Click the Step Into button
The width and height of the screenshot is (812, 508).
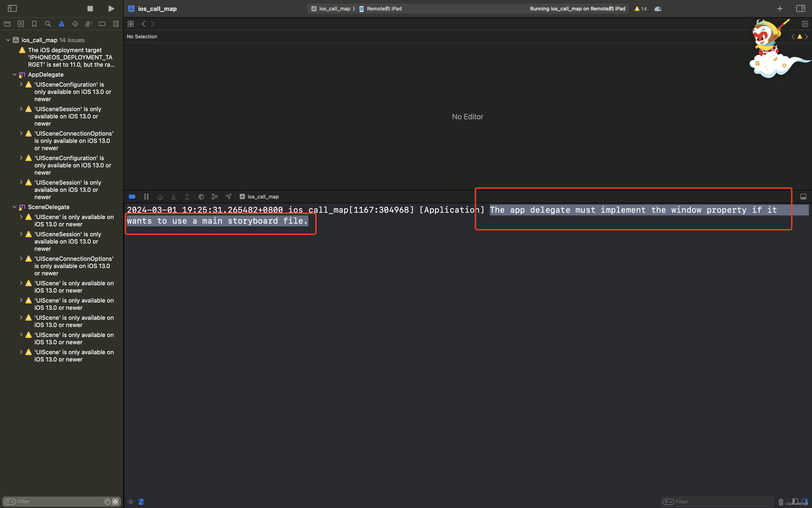point(174,197)
